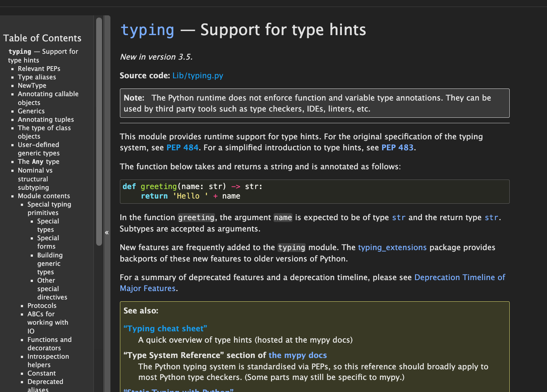Open the Generics section
The width and height of the screenshot is (547, 392).
tap(31, 111)
